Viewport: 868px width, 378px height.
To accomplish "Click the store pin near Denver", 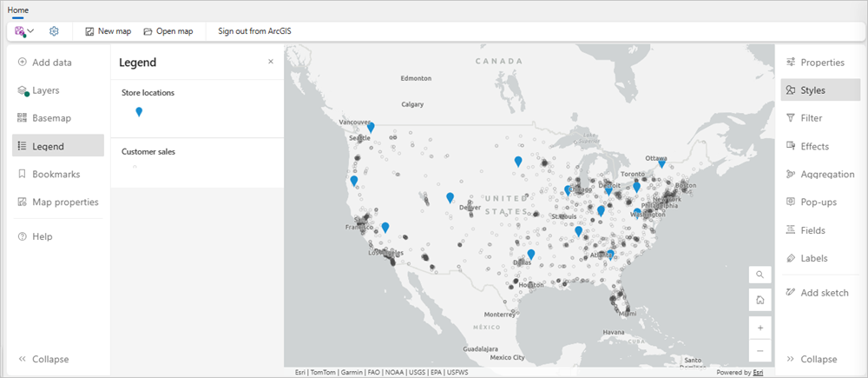I will click(x=450, y=197).
